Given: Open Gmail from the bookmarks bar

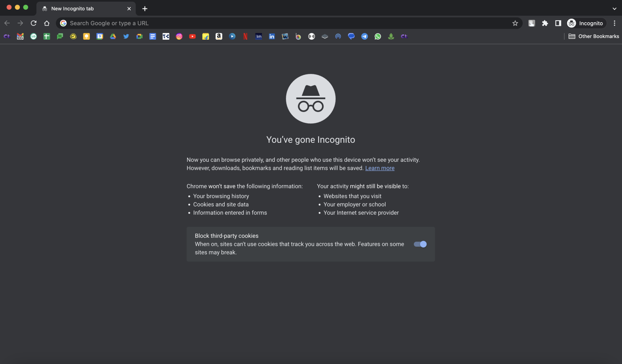Looking at the screenshot, I should coord(20,36).
